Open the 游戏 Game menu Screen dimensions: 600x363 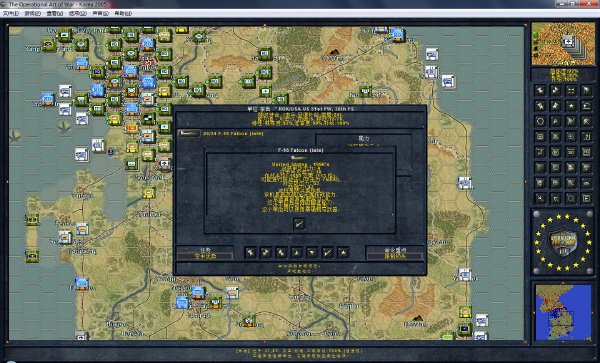pos(33,13)
